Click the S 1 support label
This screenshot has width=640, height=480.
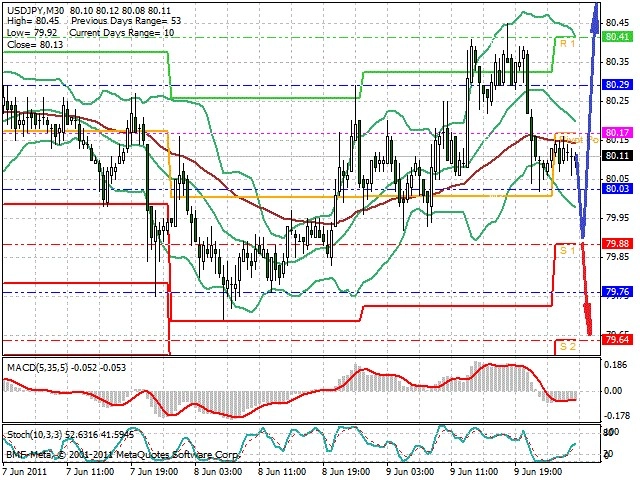567,250
